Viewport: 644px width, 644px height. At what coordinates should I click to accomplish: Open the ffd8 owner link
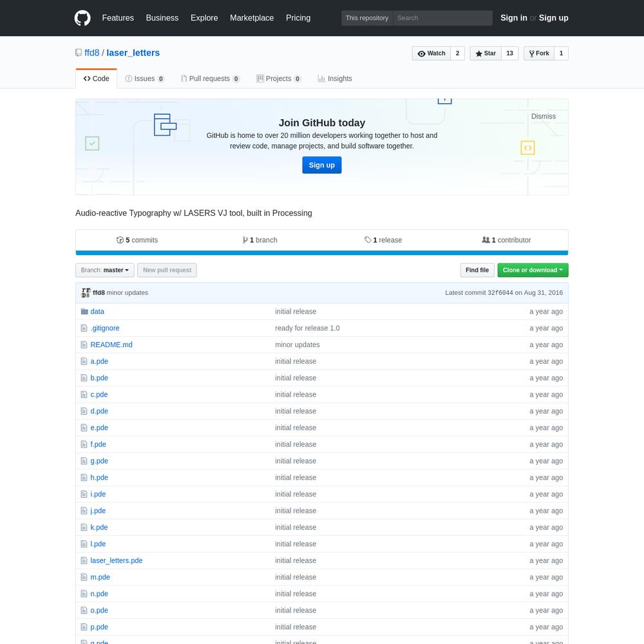(x=92, y=53)
